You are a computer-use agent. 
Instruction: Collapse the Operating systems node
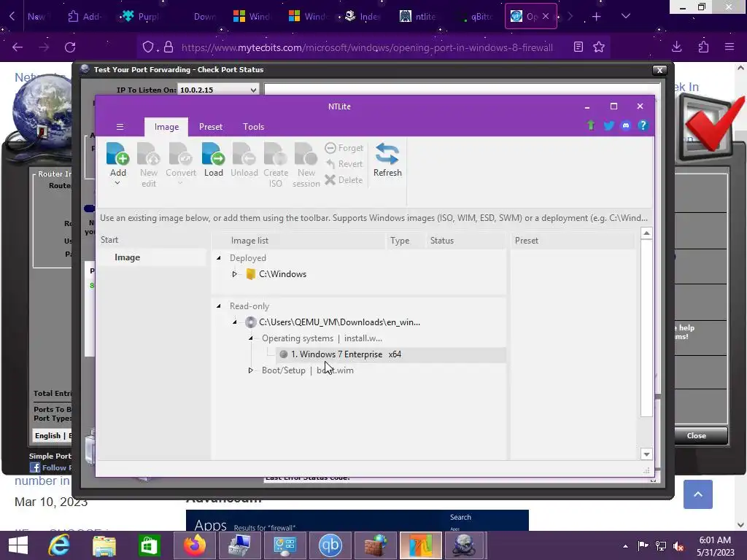click(x=251, y=338)
